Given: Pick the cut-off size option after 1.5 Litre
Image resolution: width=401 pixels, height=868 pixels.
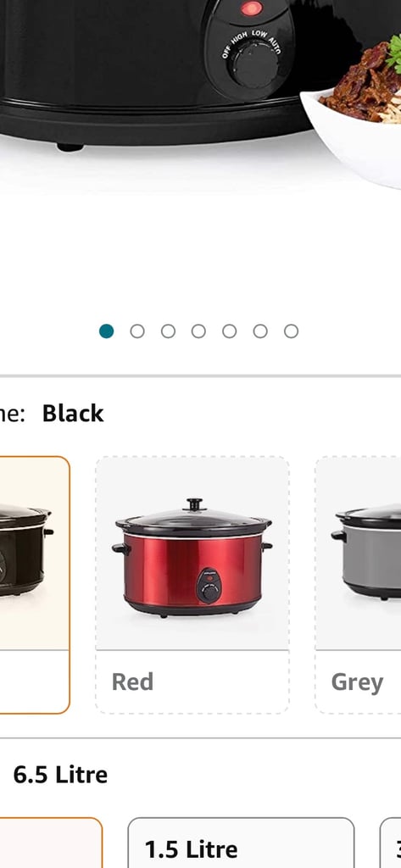Looking at the screenshot, I should tap(391, 843).
